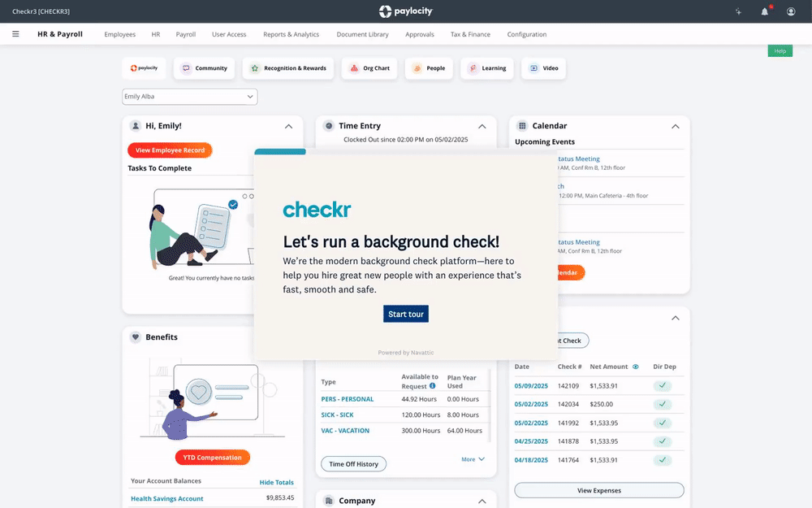Open the User Access menu
Image resolution: width=812 pixels, height=508 pixels.
pyautogui.click(x=229, y=34)
